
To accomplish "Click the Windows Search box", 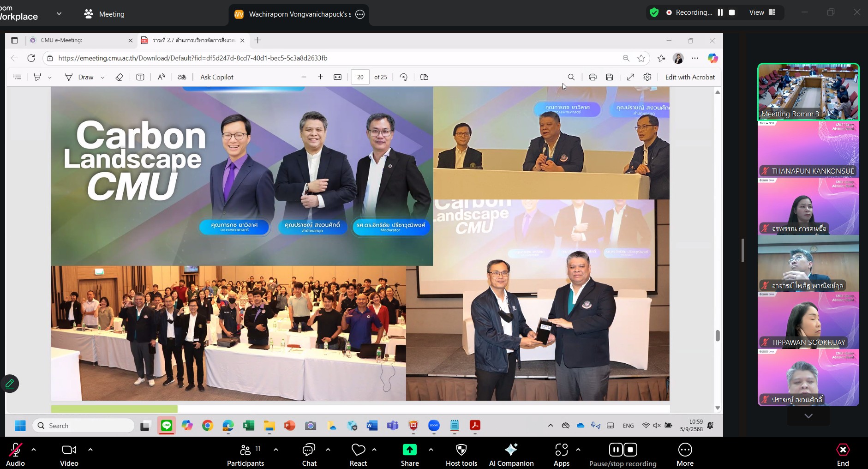I will (x=84, y=426).
